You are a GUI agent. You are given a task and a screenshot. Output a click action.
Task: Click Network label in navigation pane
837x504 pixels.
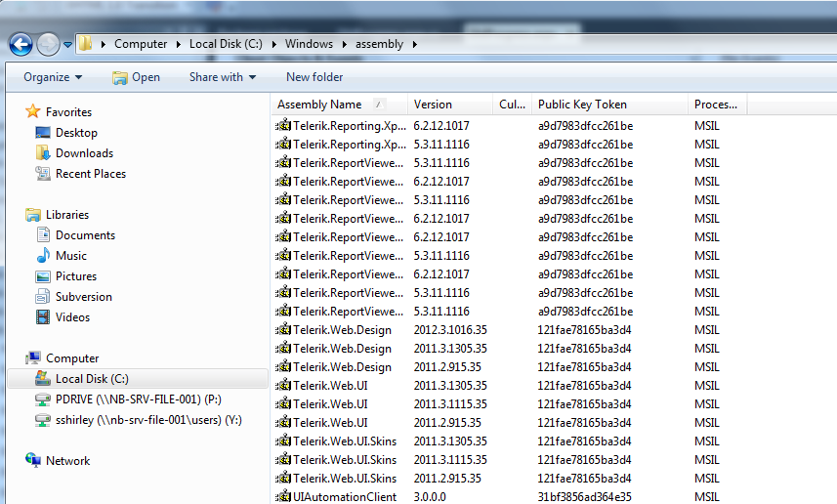tap(67, 461)
